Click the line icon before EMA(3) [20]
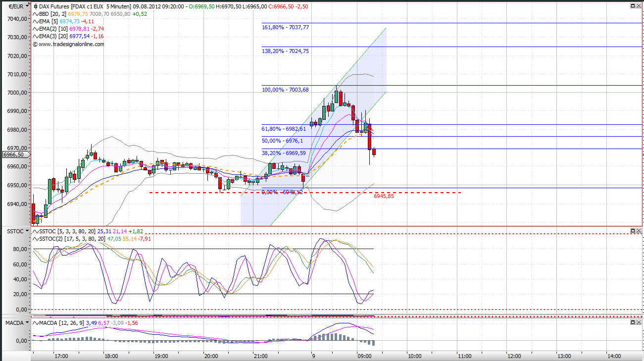 point(36,36)
